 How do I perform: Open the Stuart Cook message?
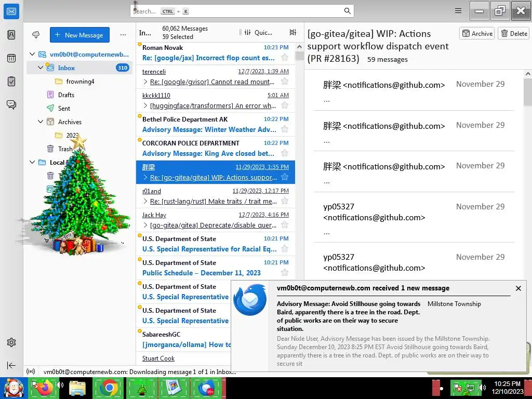click(183, 358)
